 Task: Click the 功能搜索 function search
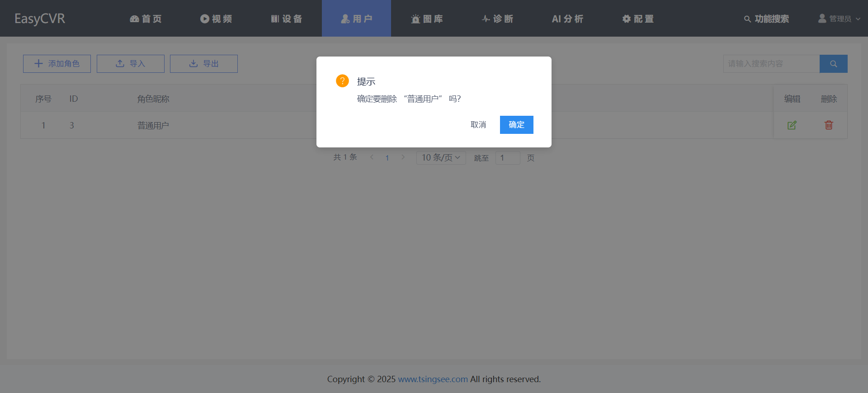(766, 19)
